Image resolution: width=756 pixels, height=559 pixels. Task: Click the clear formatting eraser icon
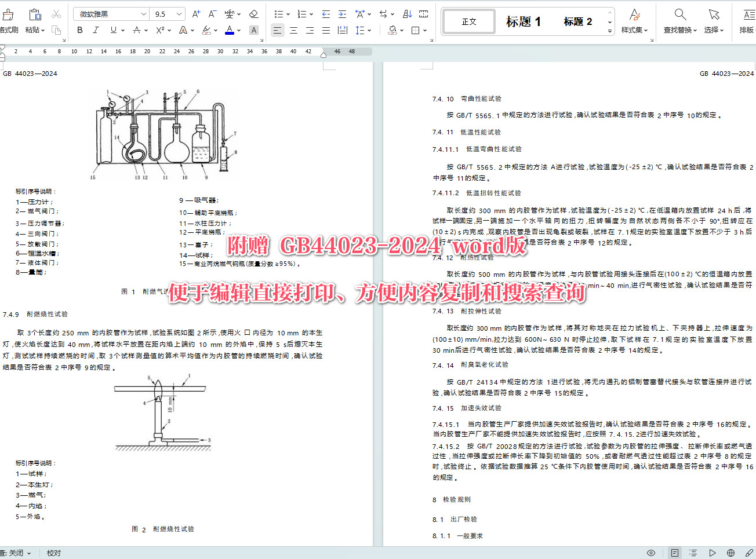253,14
